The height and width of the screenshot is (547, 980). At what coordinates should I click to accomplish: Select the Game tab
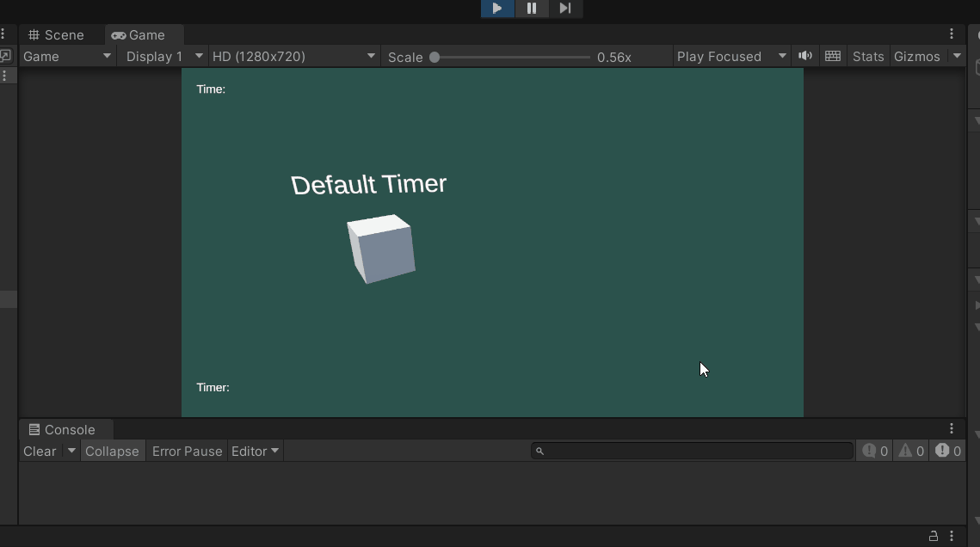pos(139,35)
